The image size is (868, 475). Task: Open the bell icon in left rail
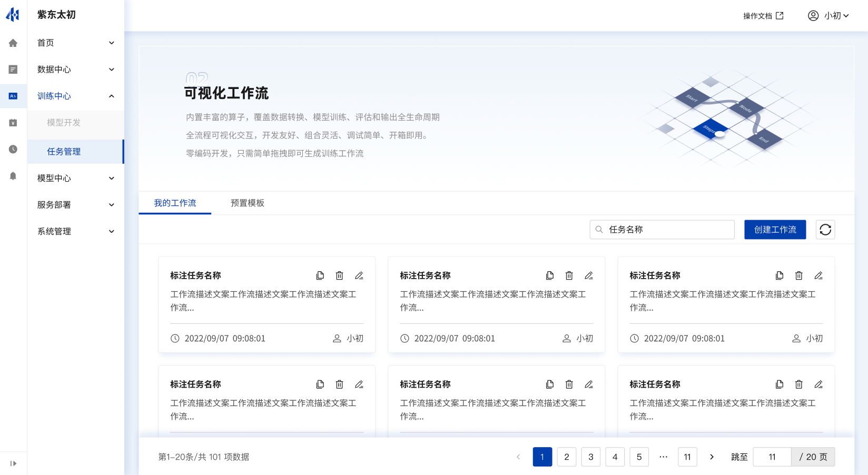pos(13,176)
